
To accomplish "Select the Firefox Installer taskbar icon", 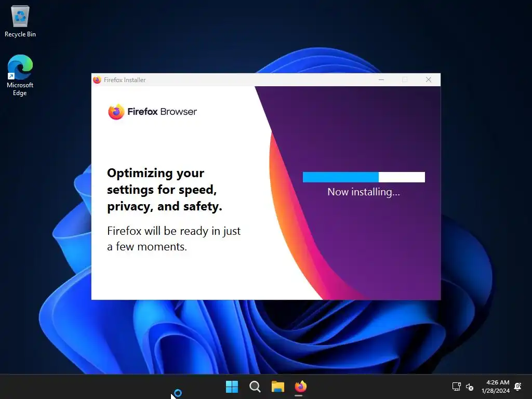I will pyautogui.click(x=300, y=387).
